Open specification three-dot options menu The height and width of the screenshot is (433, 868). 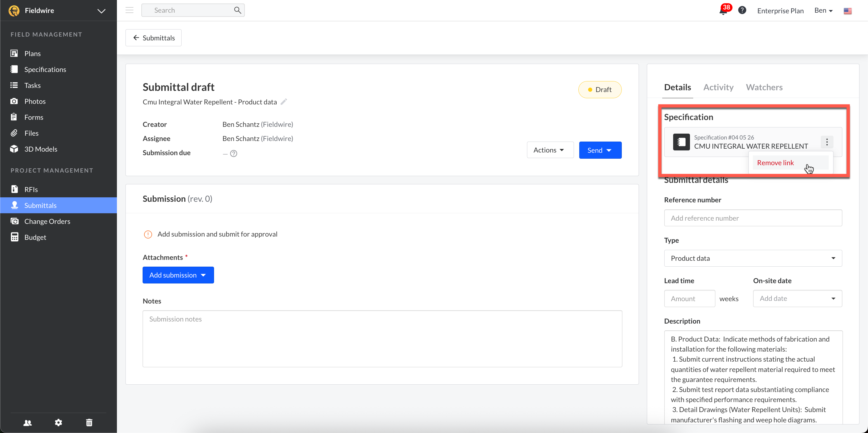[827, 142]
